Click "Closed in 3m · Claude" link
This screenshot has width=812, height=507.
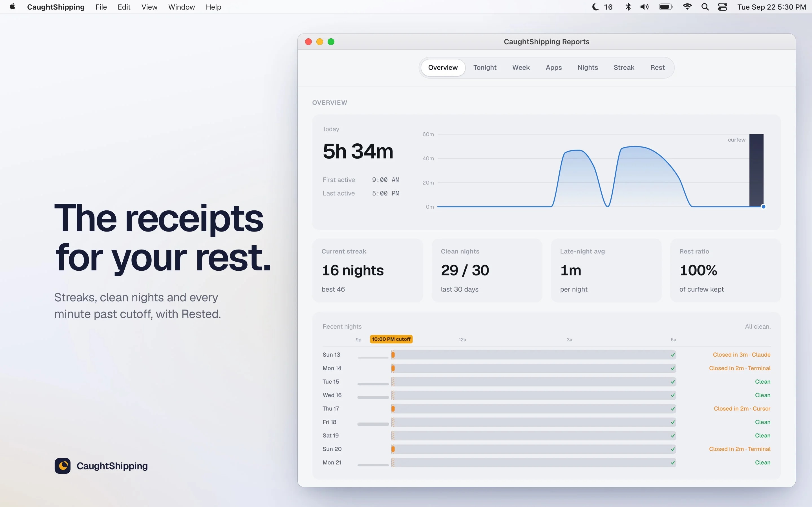pyautogui.click(x=741, y=354)
